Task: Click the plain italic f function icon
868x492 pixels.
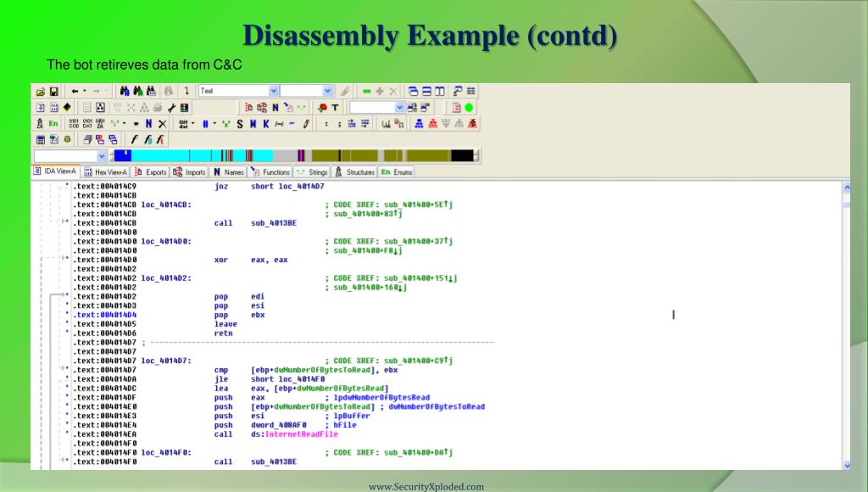Action: (134, 140)
